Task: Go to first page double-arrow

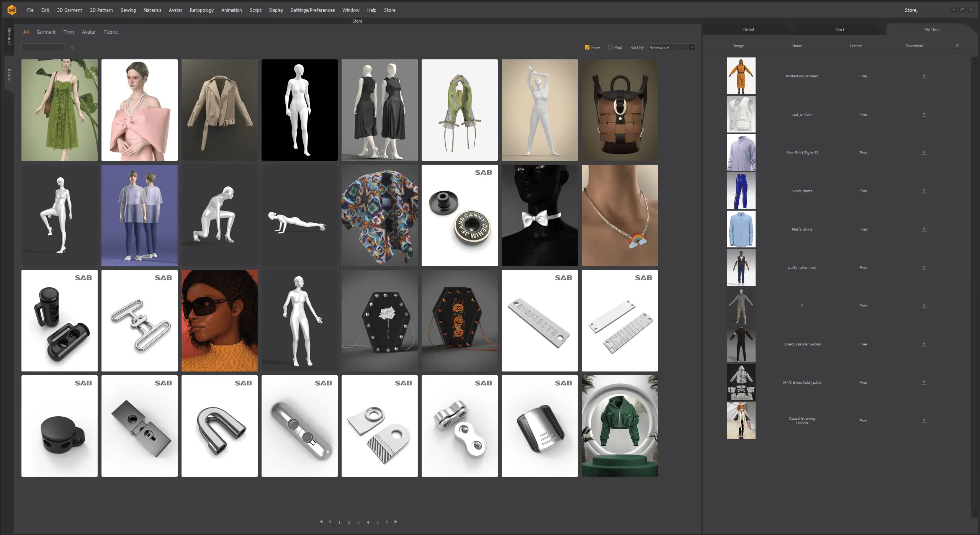Action: [x=321, y=522]
